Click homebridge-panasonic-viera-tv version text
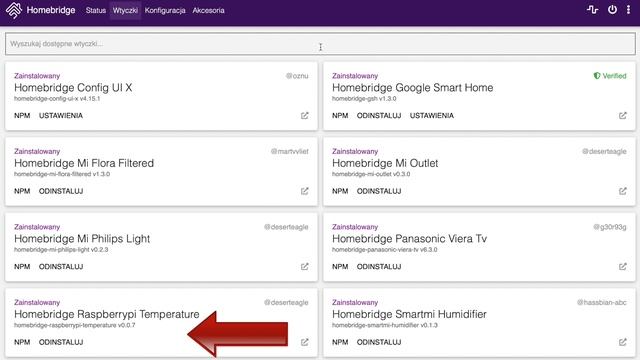Screen dimensions: 640x360 [x=384, y=250]
